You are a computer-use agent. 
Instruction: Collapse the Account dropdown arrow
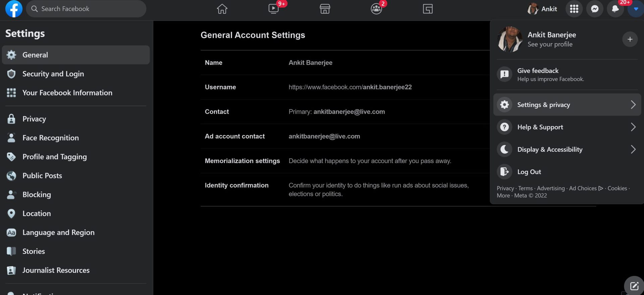pyautogui.click(x=636, y=9)
